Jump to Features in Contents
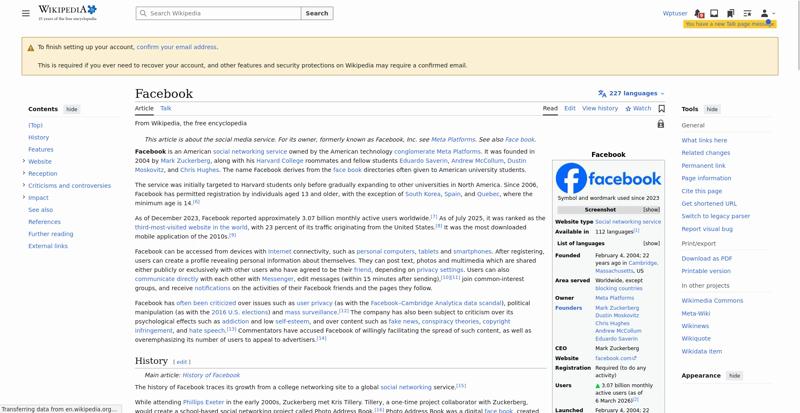 tap(41, 150)
